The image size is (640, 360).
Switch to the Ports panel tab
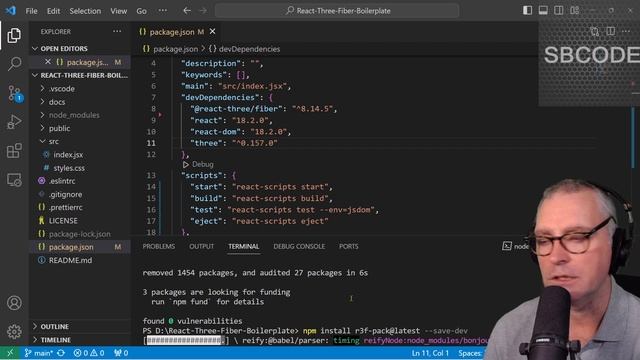(349, 247)
